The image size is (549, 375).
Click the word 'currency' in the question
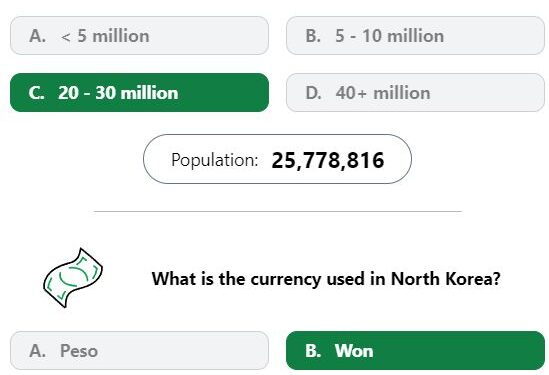pos(286,280)
